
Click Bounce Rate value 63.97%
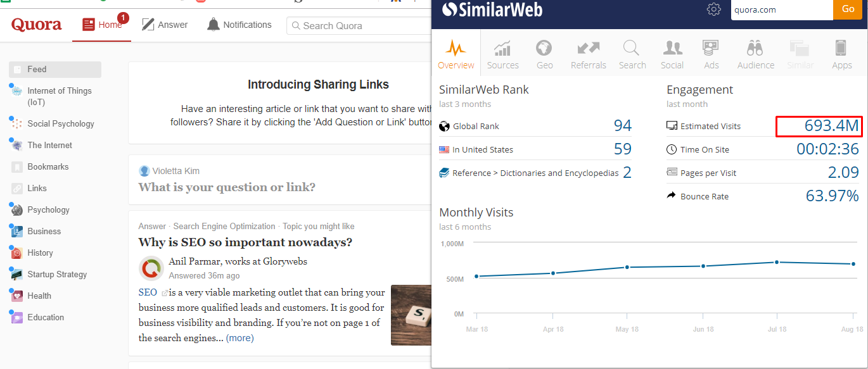coord(833,196)
